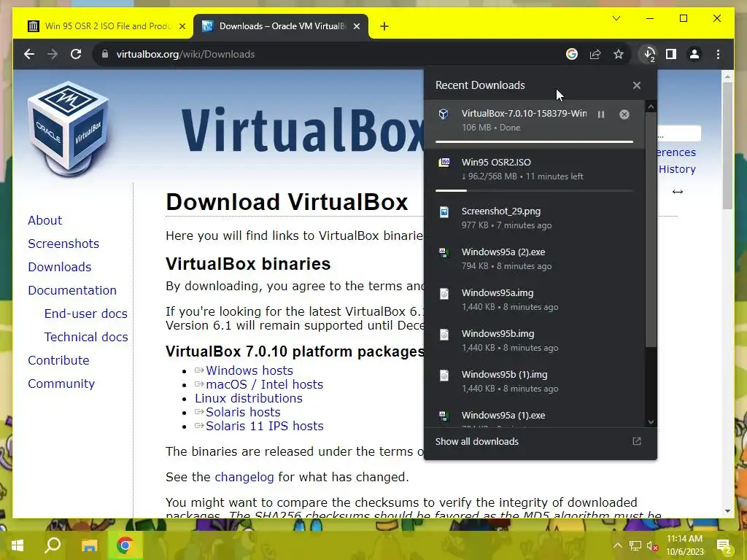The image size is (747, 560).
Task: Open the Google icon in the address bar
Action: click(572, 54)
